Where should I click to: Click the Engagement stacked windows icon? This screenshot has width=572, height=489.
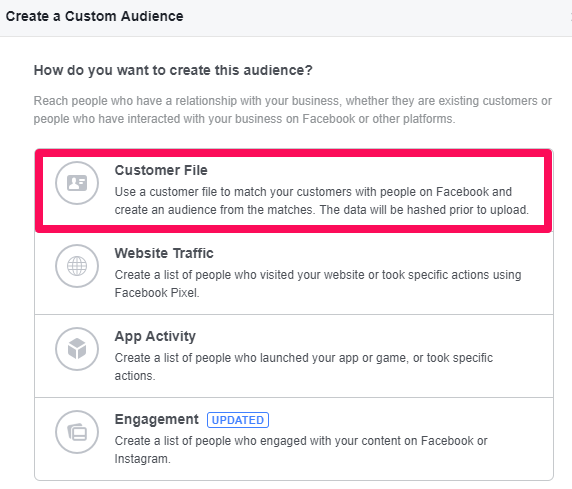click(x=77, y=432)
